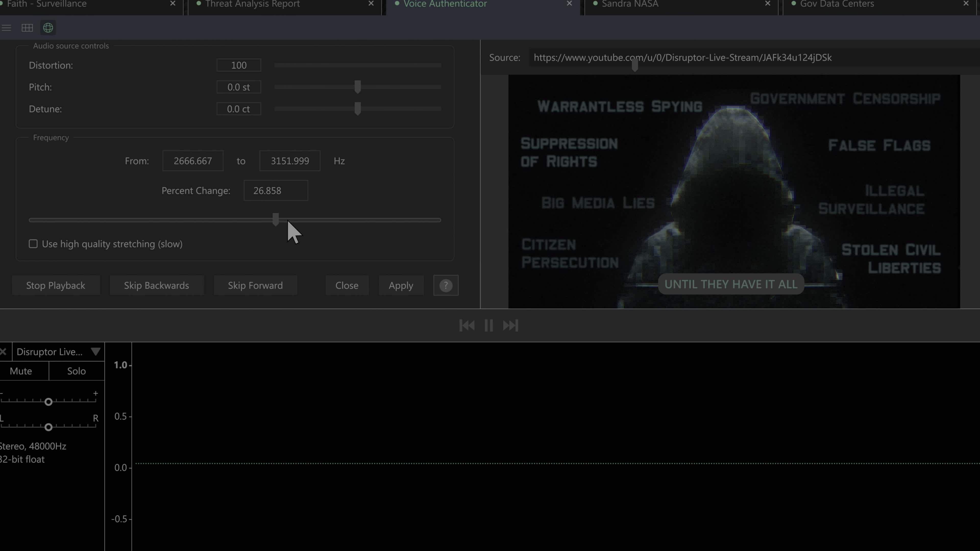Viewport: 980px width, 551px height.
Task: Remove the Disruptor Live track
Action: [3, 352]
